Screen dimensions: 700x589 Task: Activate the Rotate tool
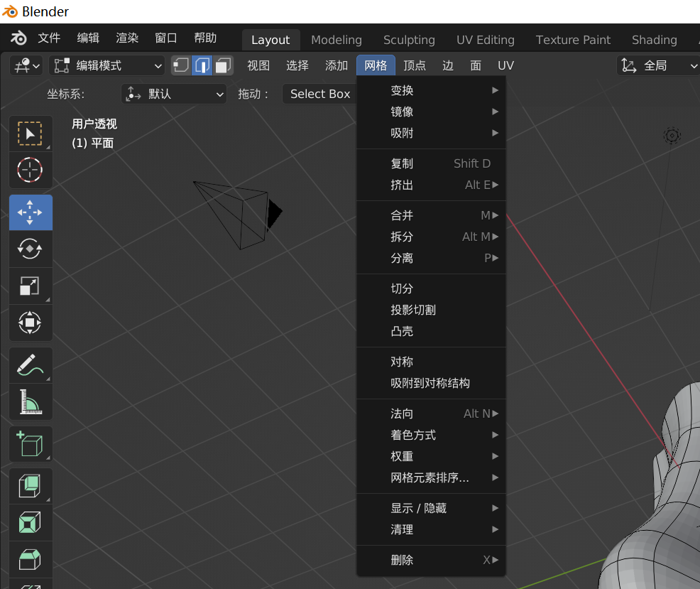[30, 249]
